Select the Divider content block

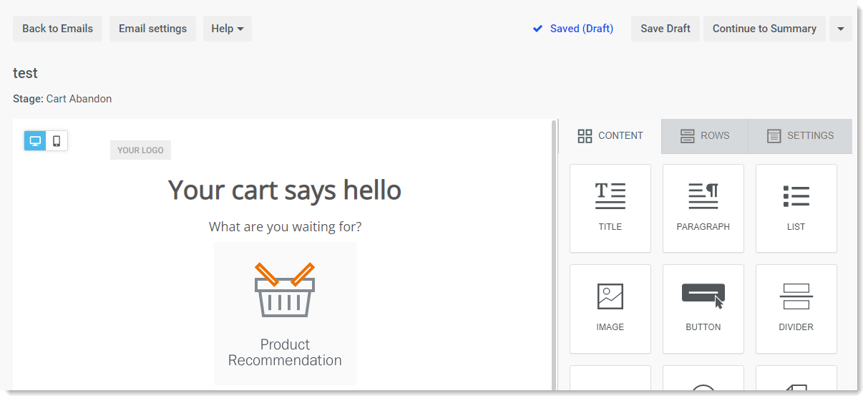point(796,309)
